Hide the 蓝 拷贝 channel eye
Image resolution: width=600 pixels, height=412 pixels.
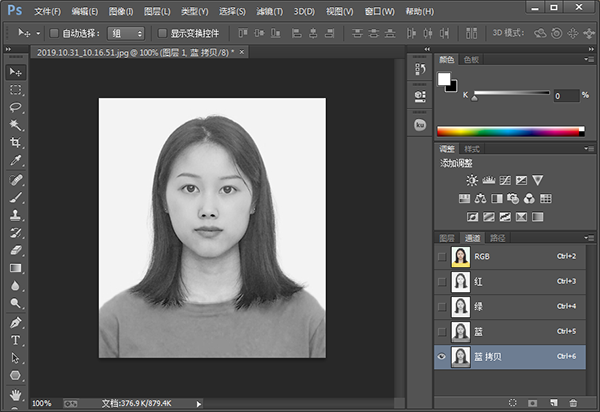tap(442, 357)
